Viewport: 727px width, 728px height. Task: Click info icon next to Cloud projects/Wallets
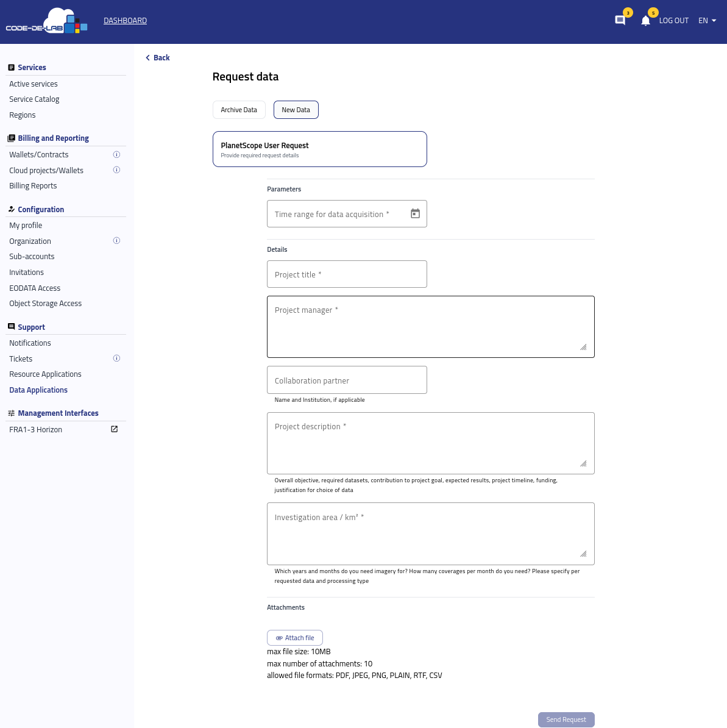(x=116, y=170)
